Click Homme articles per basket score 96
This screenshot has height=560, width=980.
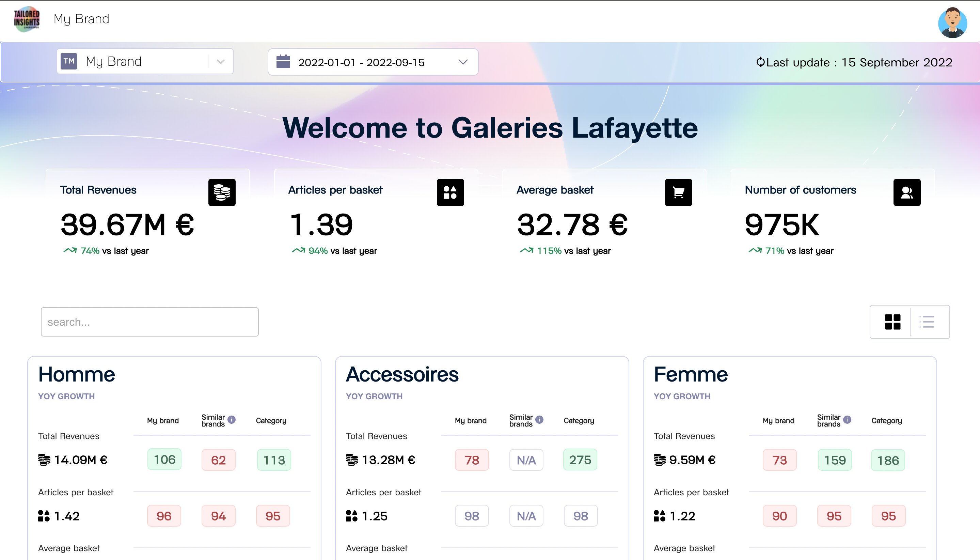[164, 516]
